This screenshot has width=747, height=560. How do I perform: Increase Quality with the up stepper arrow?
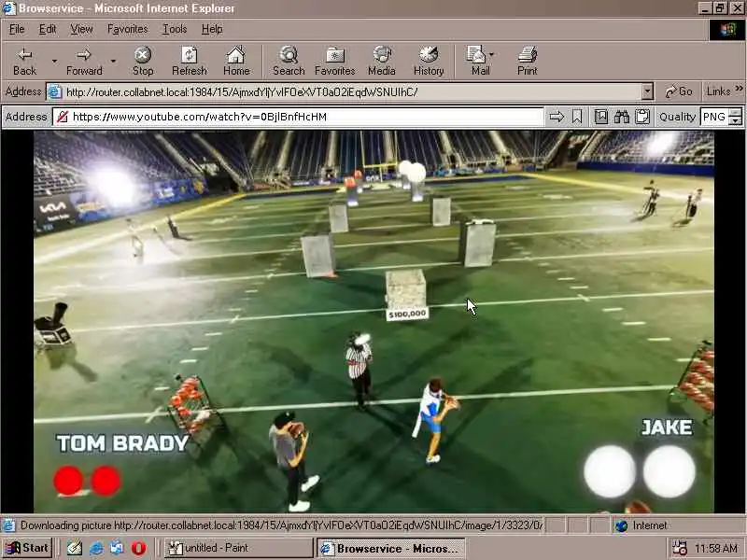point(736,112)
